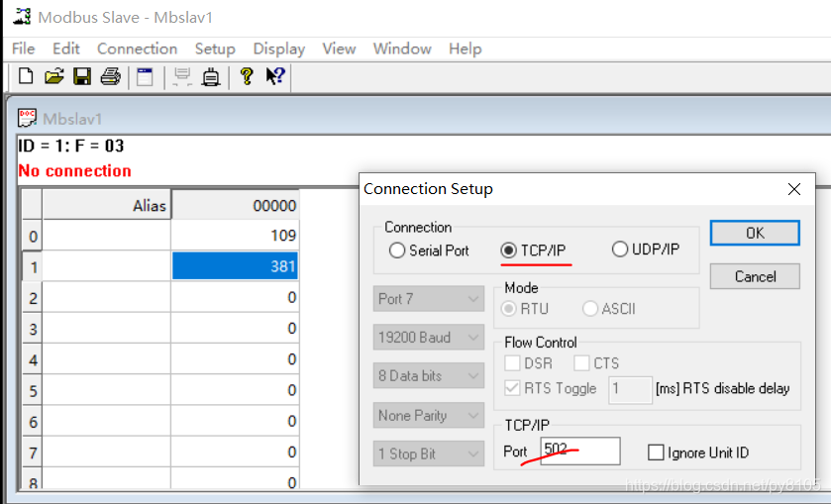This screenshot has height=504, width=831.
Task: Select the Serial Port radio button
Action: pos(397,251)
